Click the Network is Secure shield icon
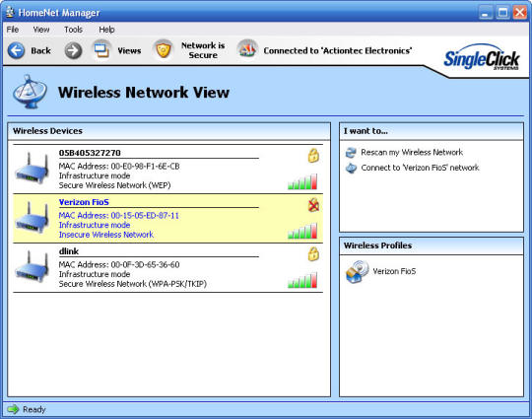Image resolution: width=532 pixels, height=419 pixels. pyautogui.click(x=164, y=50)
